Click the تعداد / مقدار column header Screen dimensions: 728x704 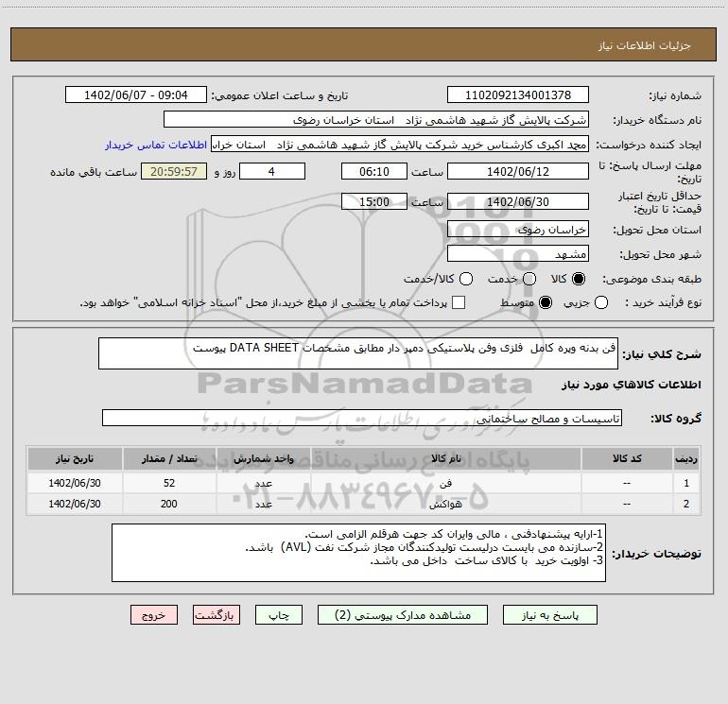pyautogui.click(x=169, y=458)
